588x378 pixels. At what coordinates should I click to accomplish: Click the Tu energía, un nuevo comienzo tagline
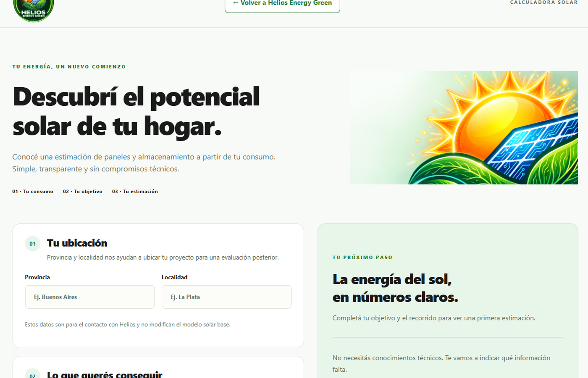pyautogui.click(x=69, y=67)
